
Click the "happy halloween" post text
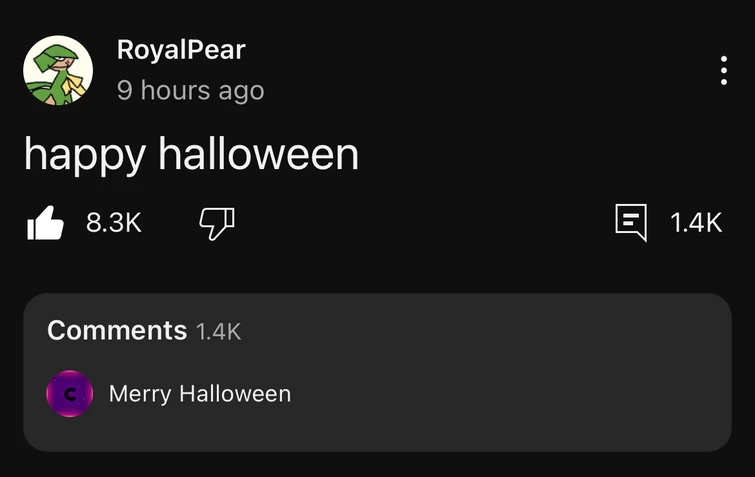coord(191,154)
